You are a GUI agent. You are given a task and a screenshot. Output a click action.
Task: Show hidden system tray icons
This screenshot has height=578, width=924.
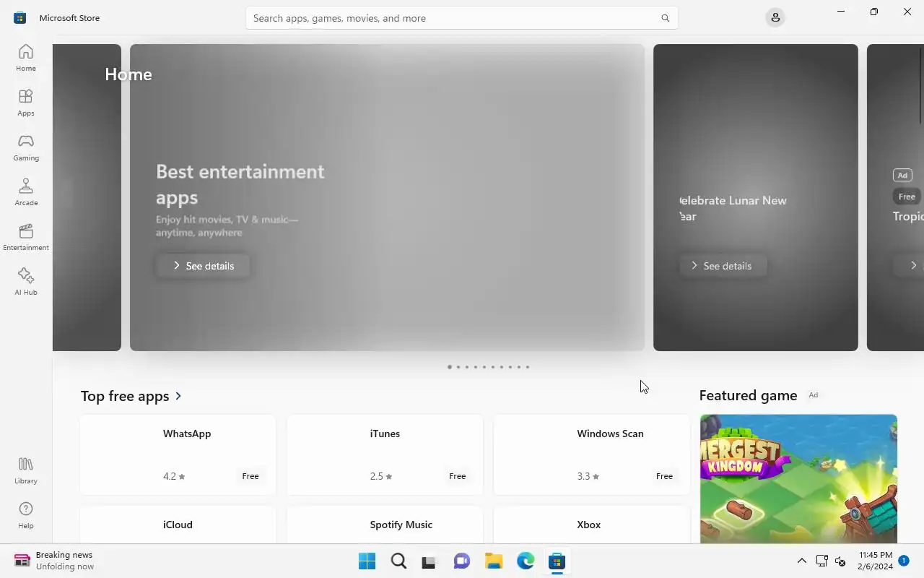801,561
